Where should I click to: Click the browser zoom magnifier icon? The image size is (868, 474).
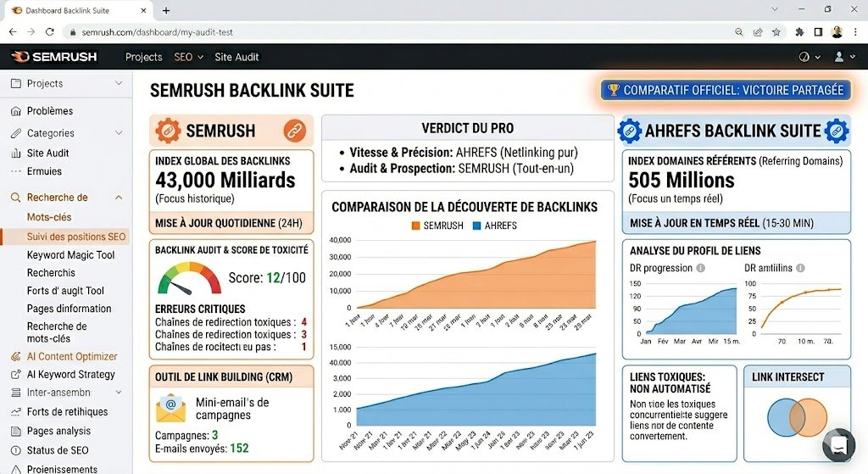[739, 32]
